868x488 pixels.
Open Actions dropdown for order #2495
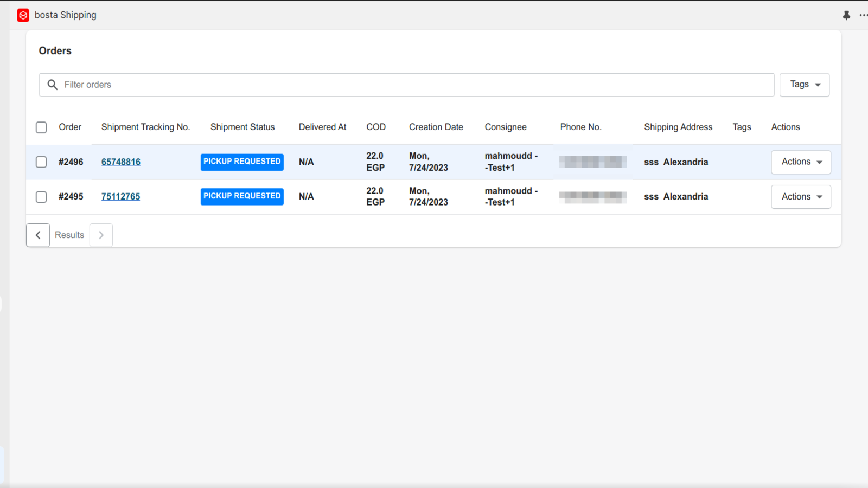801,197
